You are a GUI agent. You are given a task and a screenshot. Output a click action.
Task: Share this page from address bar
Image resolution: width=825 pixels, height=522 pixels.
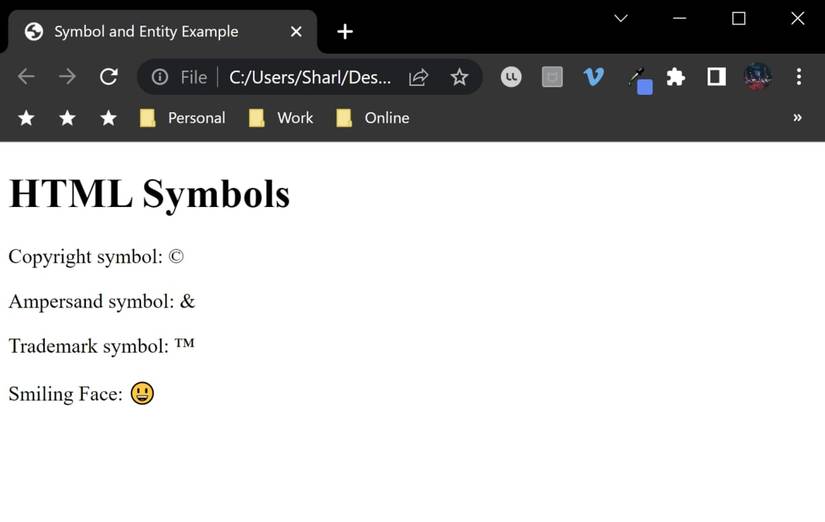pyautogui.click(x=419, y=77)
